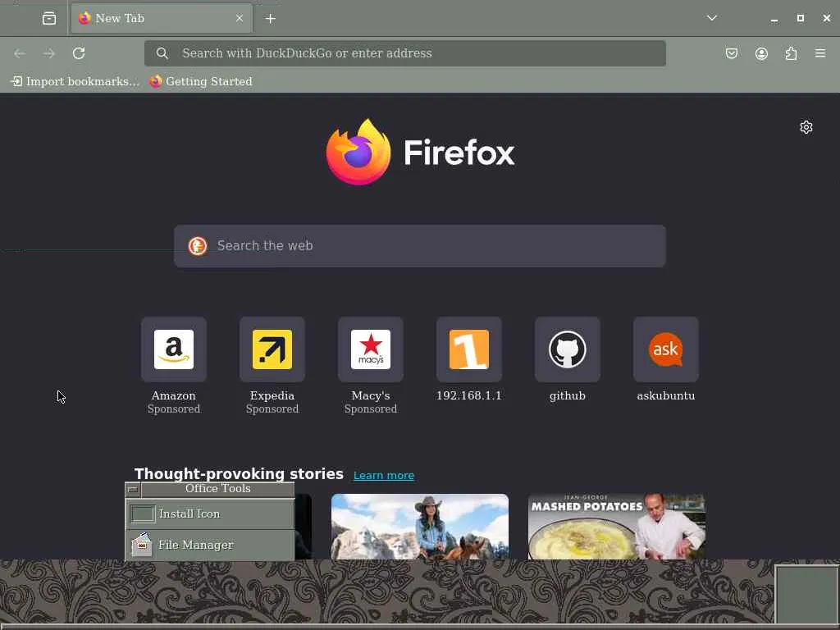Close the New Tab tab

[x=240, y=18]
